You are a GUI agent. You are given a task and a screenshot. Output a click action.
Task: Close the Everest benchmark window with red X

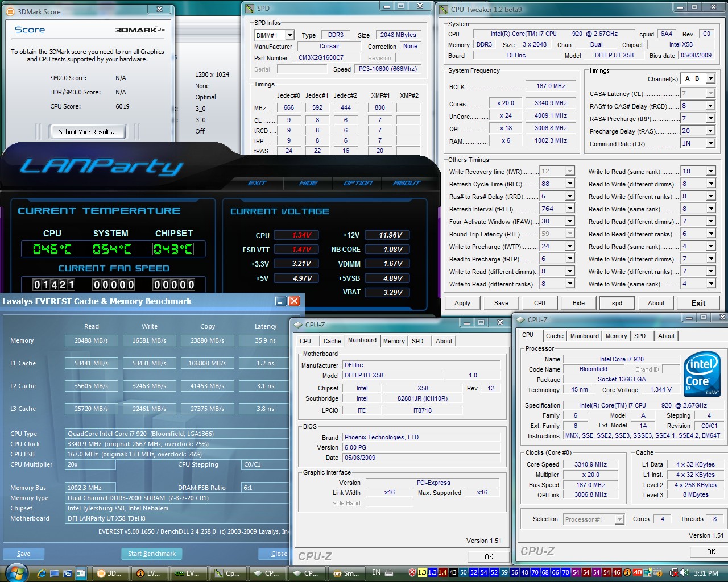coord(294,301)
